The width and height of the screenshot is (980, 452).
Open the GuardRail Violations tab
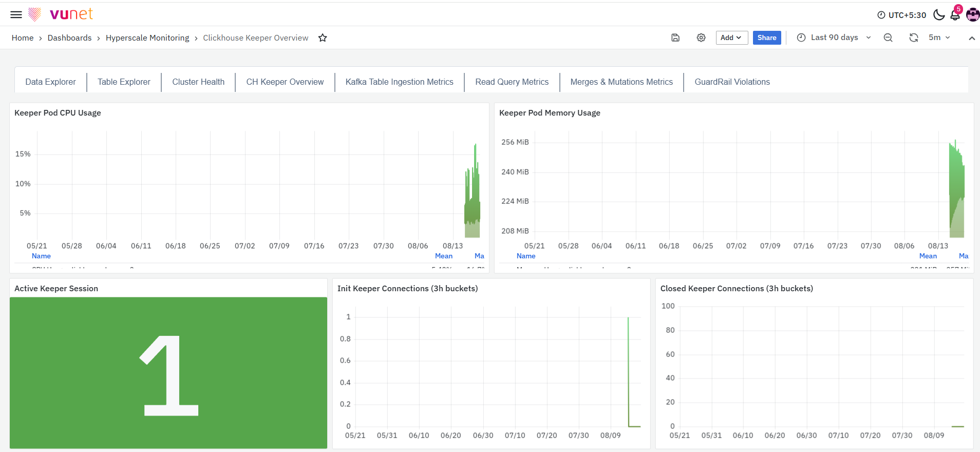tap(732, 82)
